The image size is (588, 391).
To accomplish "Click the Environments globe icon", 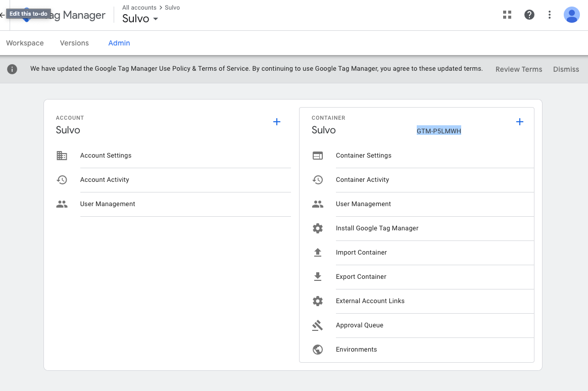I will coord(318,350).
